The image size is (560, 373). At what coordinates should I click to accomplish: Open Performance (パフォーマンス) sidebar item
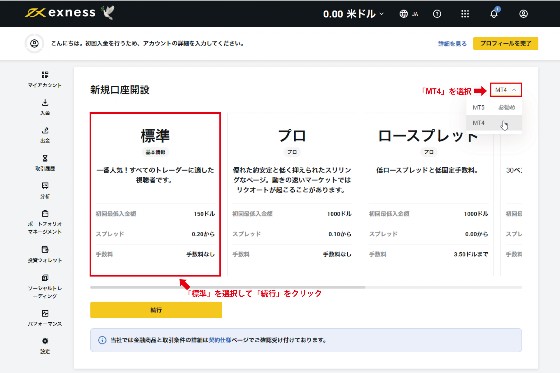point(45,318)
